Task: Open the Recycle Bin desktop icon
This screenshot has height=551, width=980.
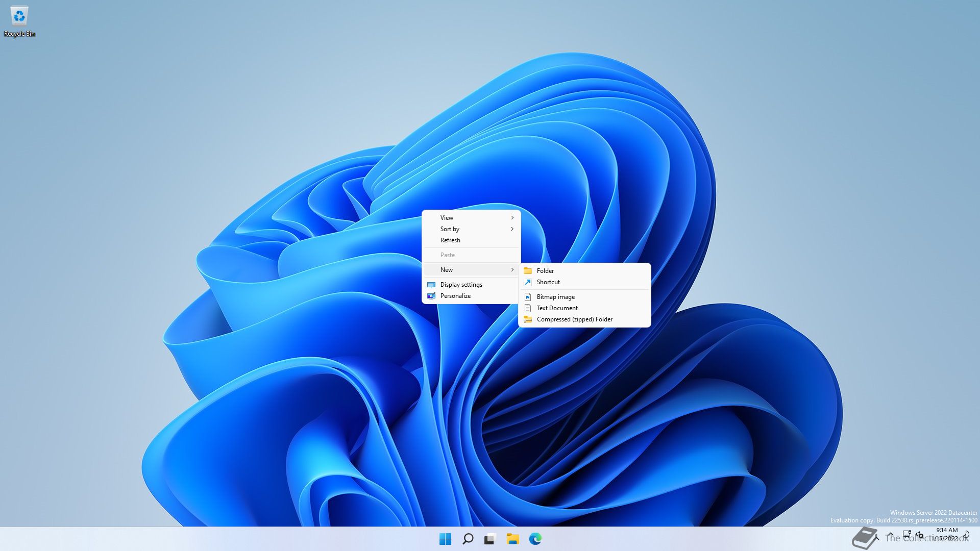Action: coord(19,21)
